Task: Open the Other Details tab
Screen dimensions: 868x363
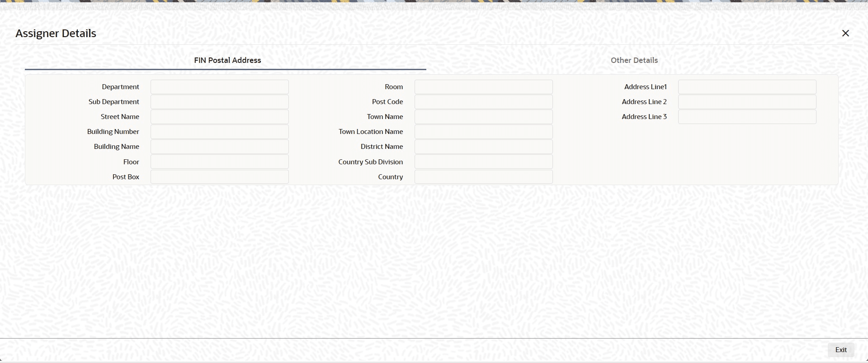Action: coord(634,60)
